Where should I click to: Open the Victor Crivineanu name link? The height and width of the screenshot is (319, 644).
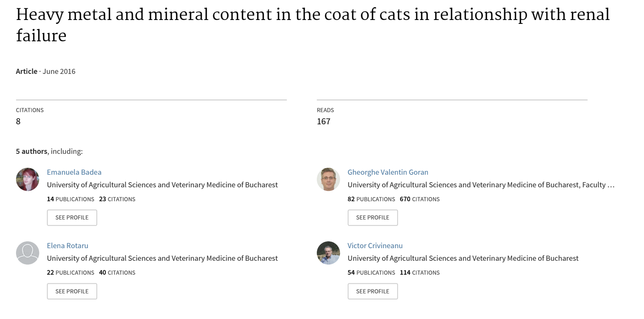(x=375, y=246)
